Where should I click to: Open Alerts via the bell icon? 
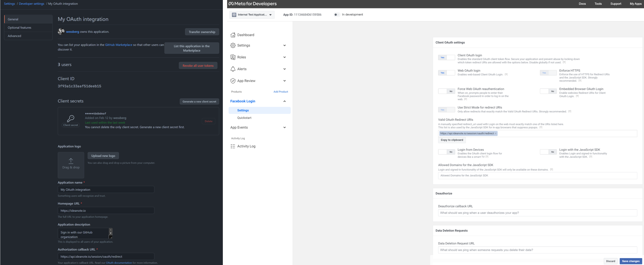tap(233, 69)
